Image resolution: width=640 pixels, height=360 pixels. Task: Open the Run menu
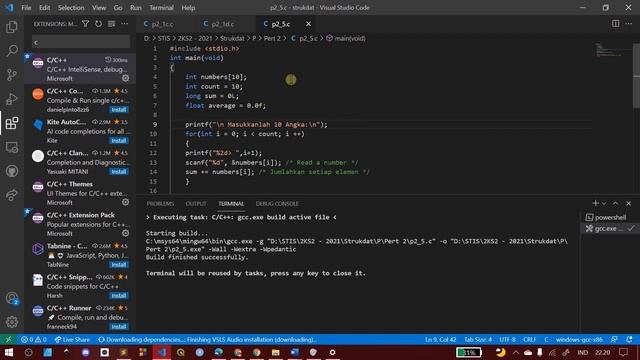(136, 8)
